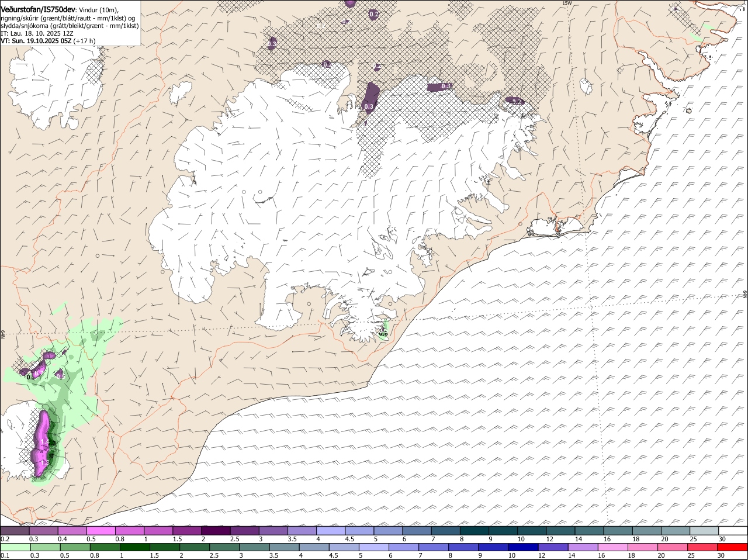
Task: Click the '4.5' label of the top legend row
Action: 350,539
